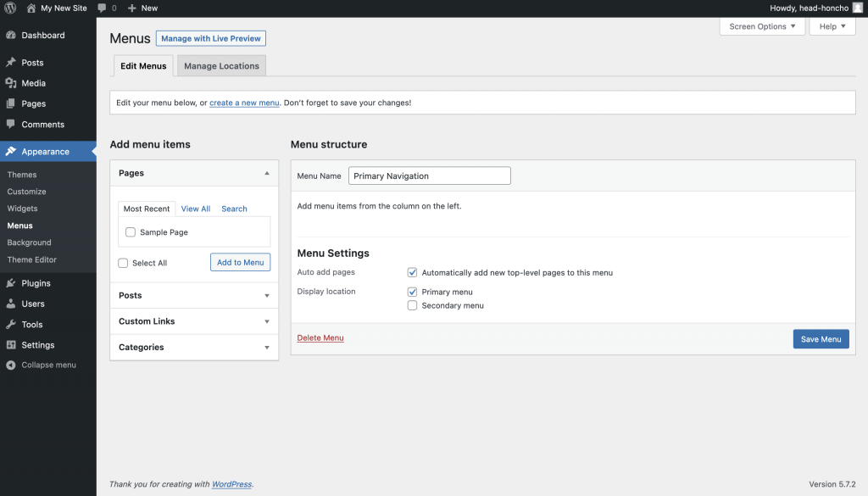Enable the Secondary menu display location
The height and width of the screenshot is (496, 868).
[x=412, y=305]
